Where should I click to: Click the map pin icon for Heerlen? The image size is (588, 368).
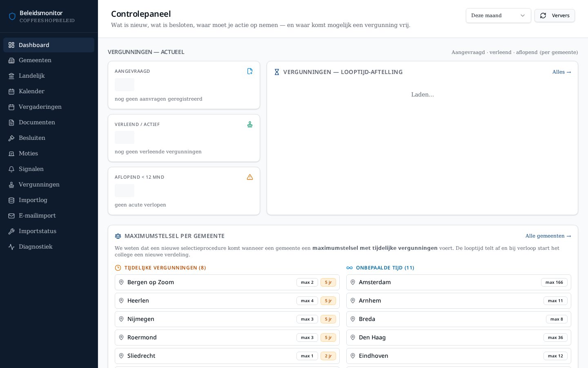point(121,301)
